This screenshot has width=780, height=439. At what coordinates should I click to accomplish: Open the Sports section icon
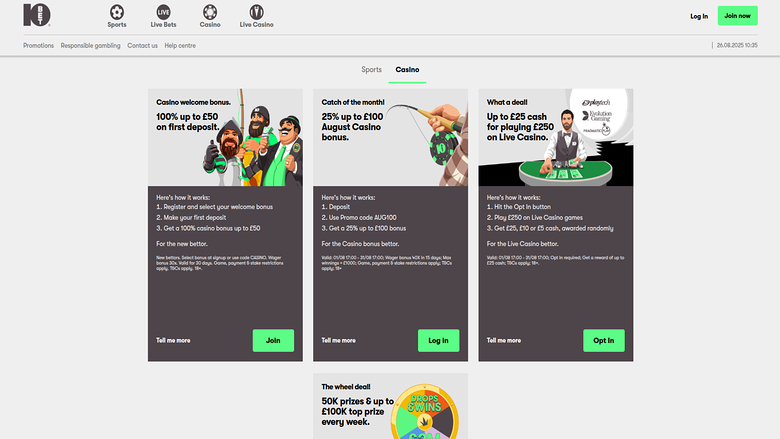(117, 16)
